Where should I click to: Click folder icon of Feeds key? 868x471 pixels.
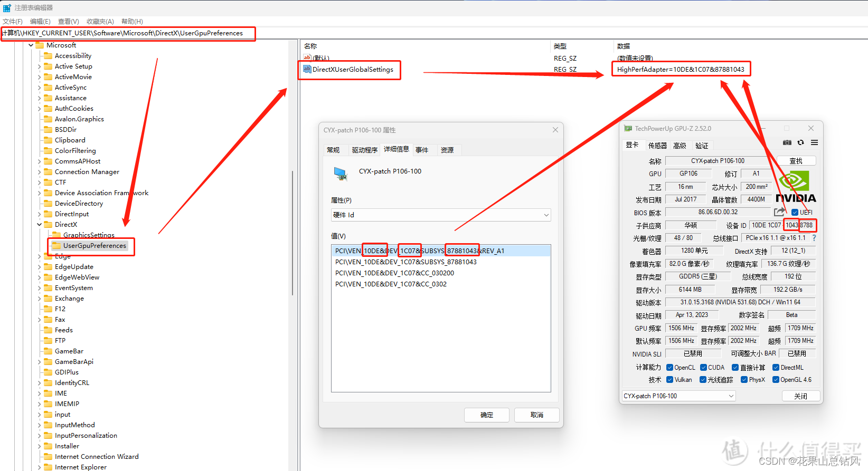[x=48, y=330]
